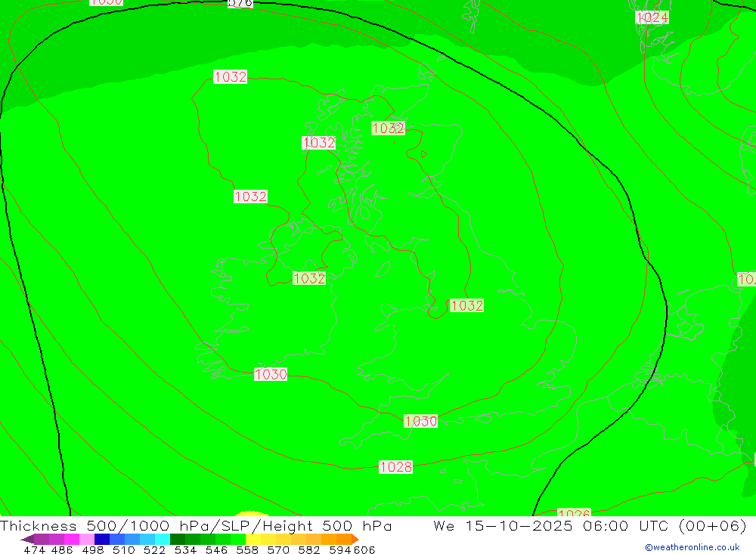Click the legend value 606
Screen dimensions: 756x554
coord(364,549)
